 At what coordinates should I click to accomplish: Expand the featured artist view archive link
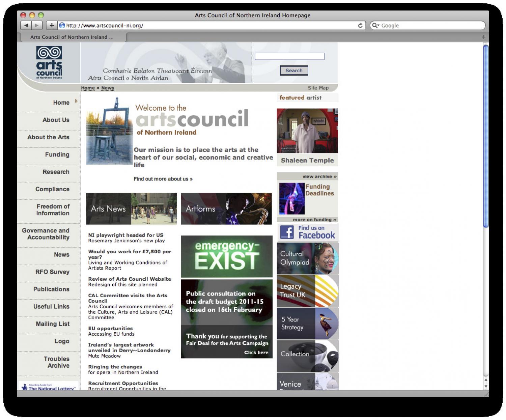319,176
